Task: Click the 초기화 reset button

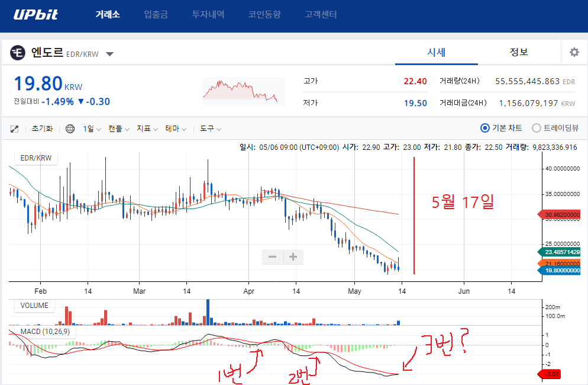Action: [42, 129]
